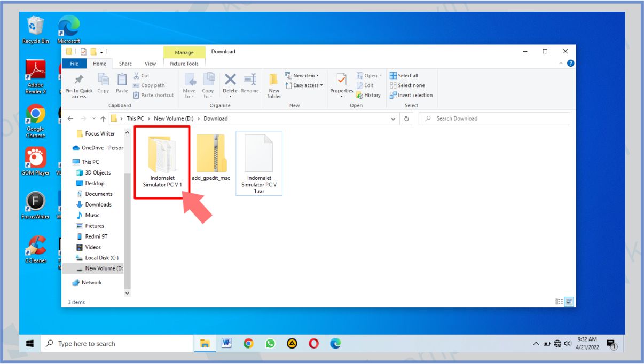Expand the address bar history dropdown
This screenshot has width=644, height=364.
point(394,118)
